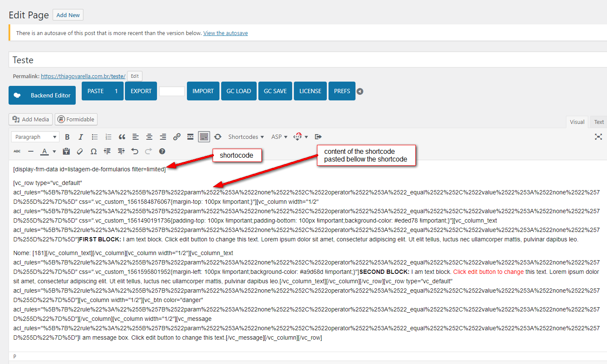Screen dimensions: 607x364
Task: Focus the blank field beside EXPORT
Action: 172,91
